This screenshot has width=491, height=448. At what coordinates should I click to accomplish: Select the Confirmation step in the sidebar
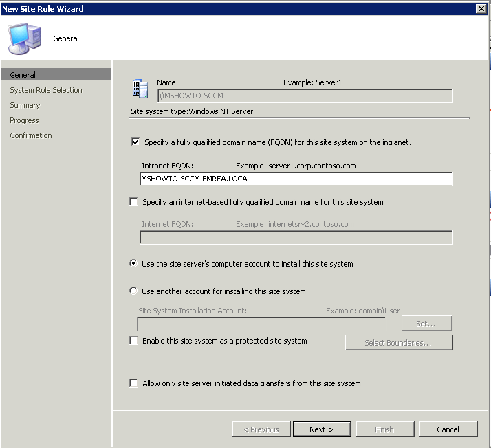pos(31,135)
